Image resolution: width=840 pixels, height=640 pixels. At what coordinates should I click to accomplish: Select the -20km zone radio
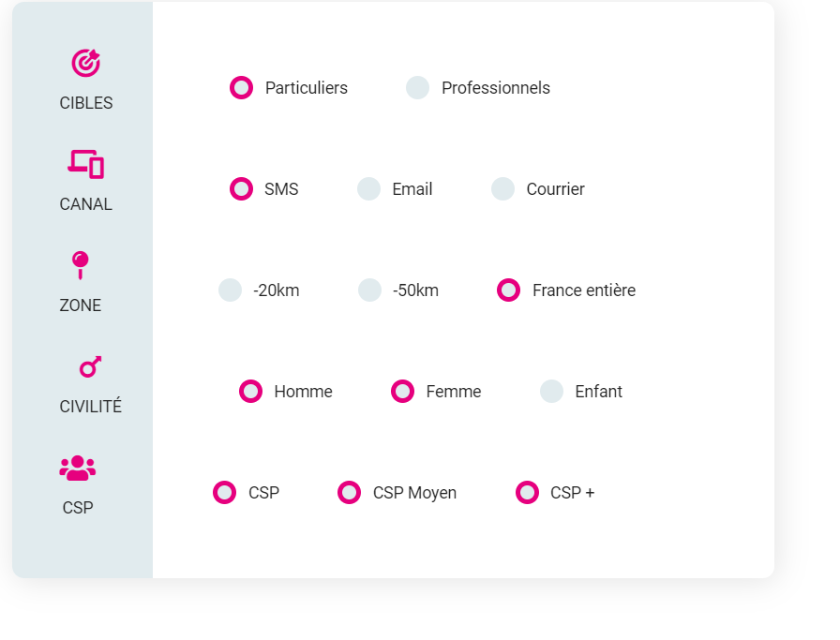point(231,290)
